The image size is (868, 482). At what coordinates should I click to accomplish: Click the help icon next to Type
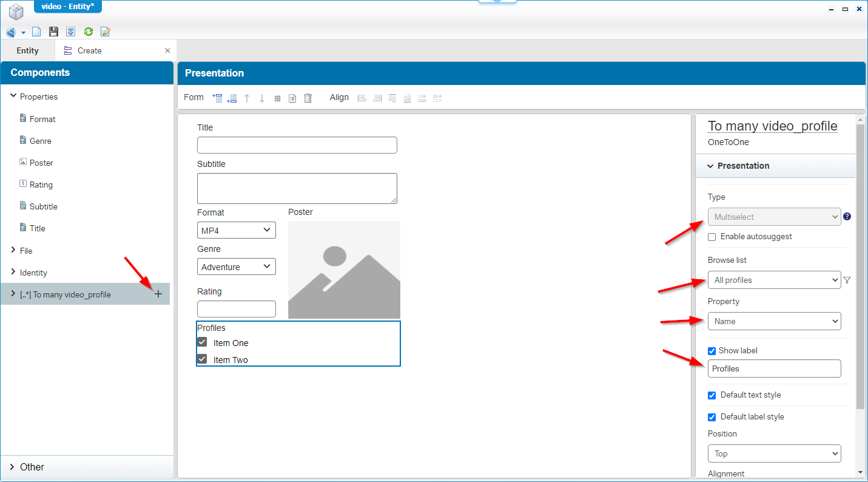click(x=847, y=216)
